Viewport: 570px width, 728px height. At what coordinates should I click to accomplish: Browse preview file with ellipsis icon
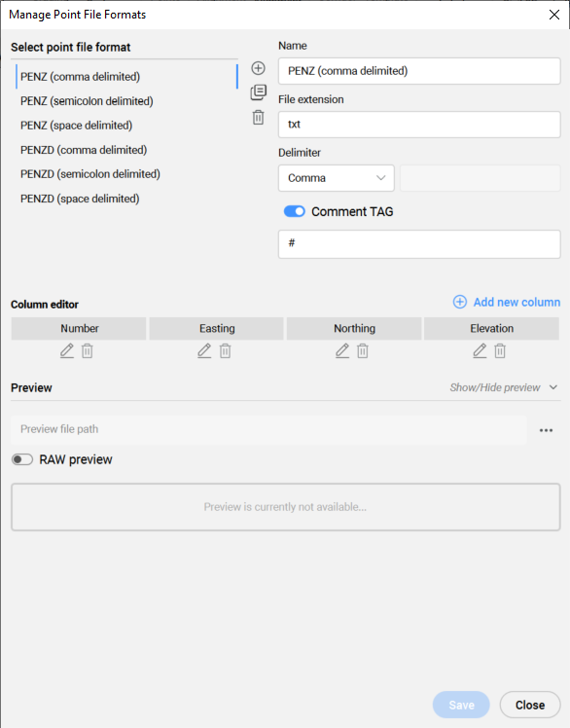click(546, 430)
